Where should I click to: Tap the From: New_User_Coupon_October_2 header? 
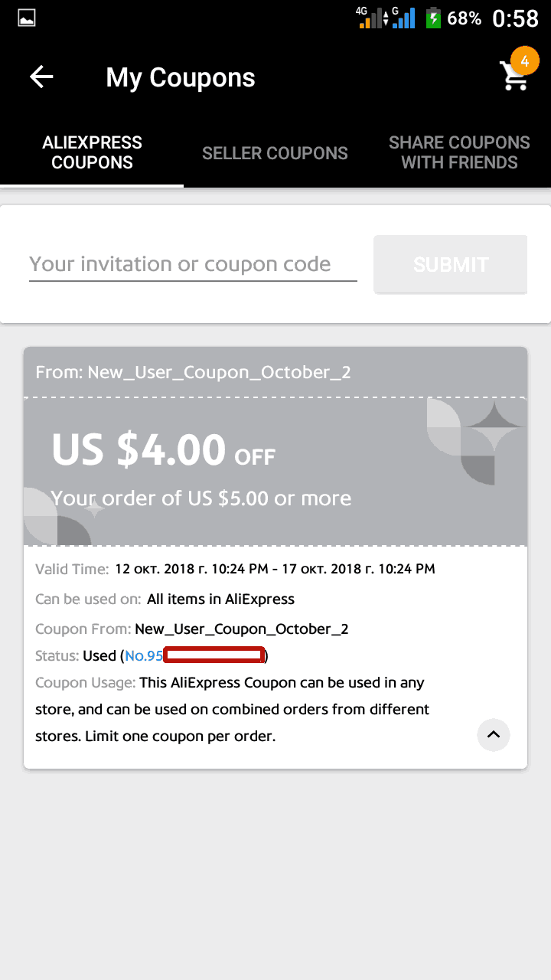coord(193,372)
